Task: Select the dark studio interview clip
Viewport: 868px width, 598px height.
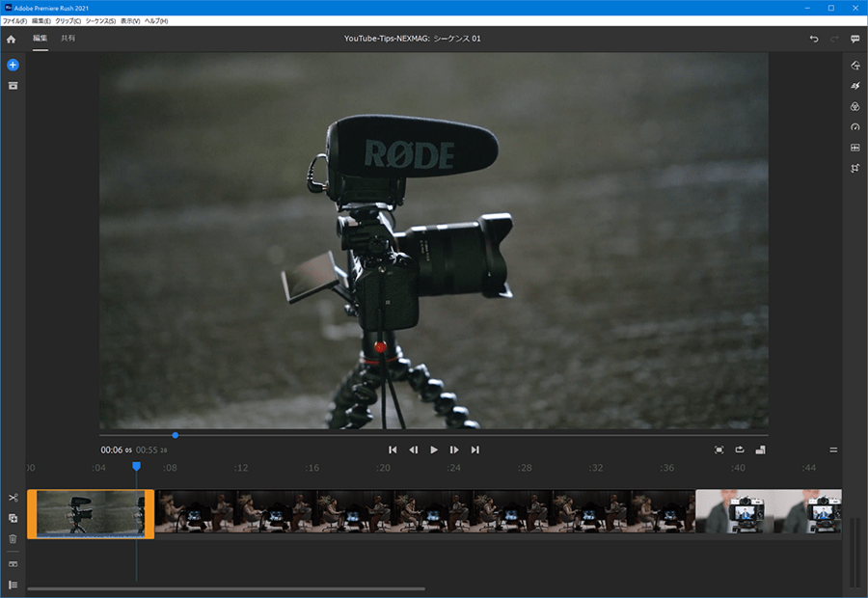Action: point(424,511)
